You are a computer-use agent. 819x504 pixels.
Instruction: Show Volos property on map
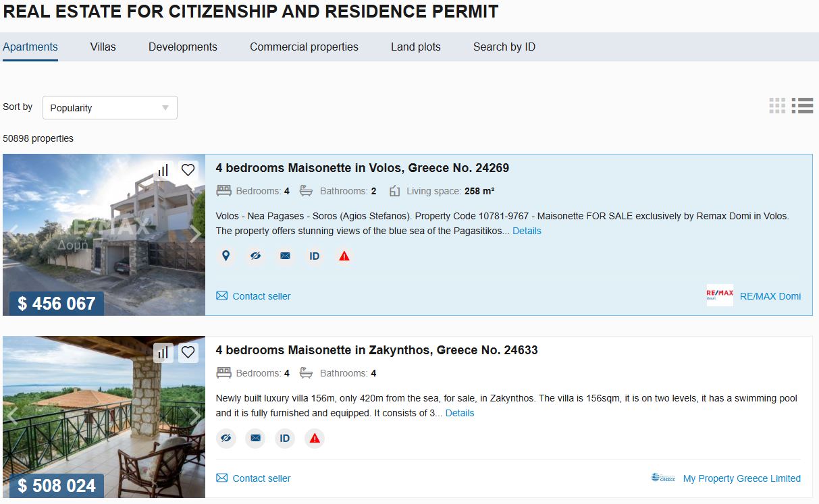(x=226, y=256)
